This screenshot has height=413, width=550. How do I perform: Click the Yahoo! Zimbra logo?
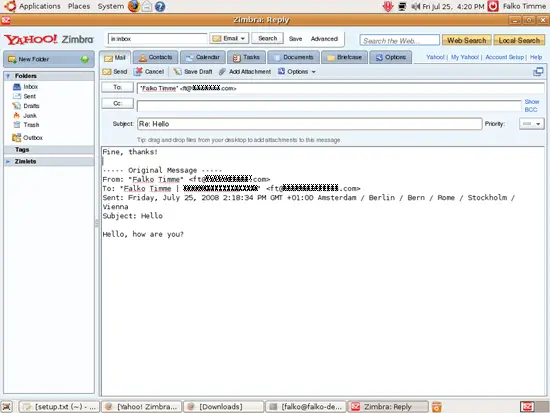[49, 39]
